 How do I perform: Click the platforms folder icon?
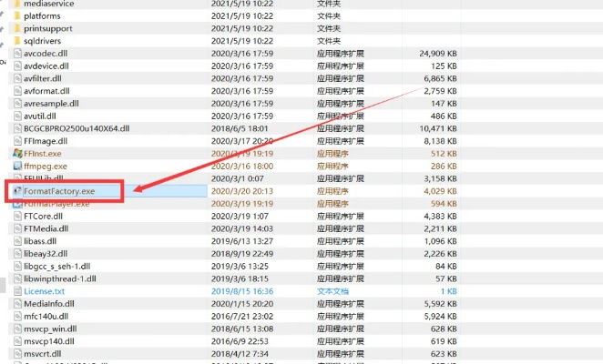coord(17,16)
